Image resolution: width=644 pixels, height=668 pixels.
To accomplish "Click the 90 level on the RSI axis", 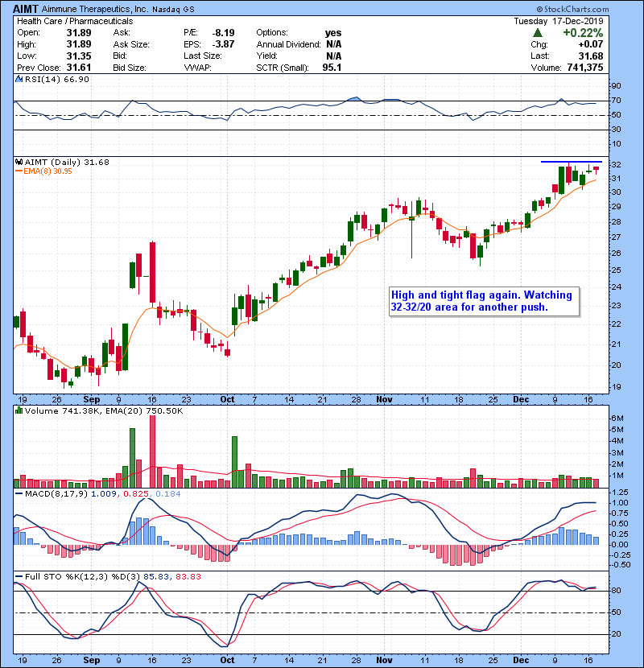I will tap(617, 86).
